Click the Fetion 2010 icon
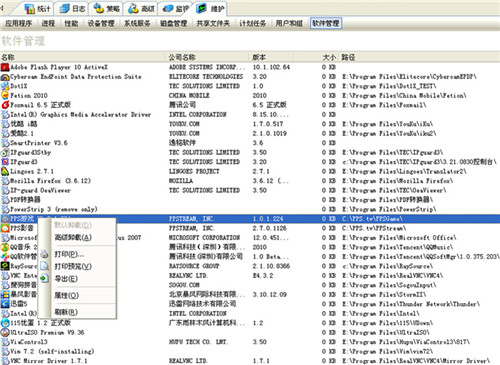This screenshot has width=500, height=365. pyautogui.click(x=5, y=96)
